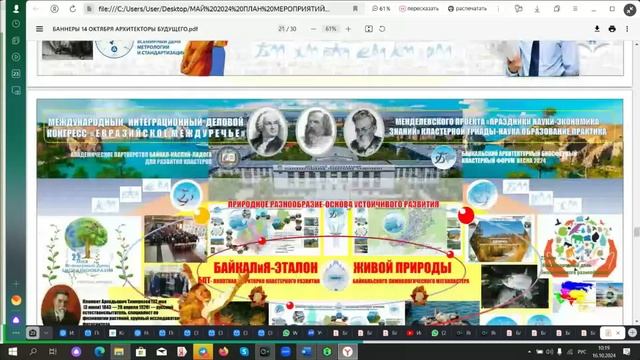Viewport: 640px width, 360px height.
Task: Click the 61% zoom level field
Action: point(331,29)
